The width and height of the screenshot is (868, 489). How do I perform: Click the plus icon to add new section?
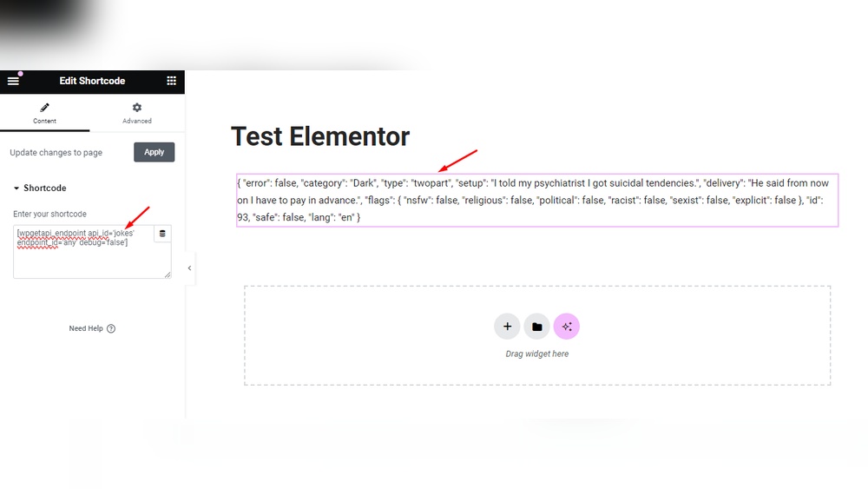pyautogui.click(x=507, y=327)
